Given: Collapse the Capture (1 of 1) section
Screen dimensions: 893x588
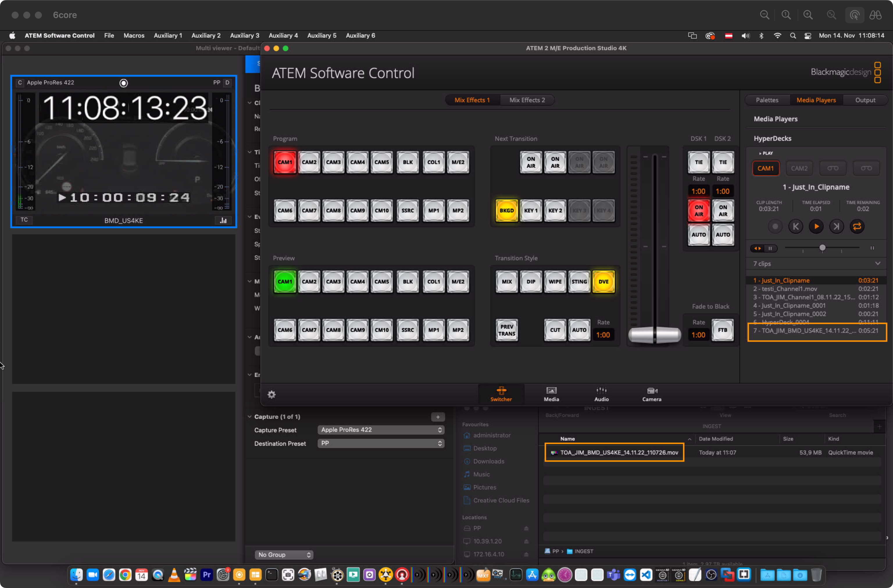Looking at the screenshot, I should tap(249, 417).
